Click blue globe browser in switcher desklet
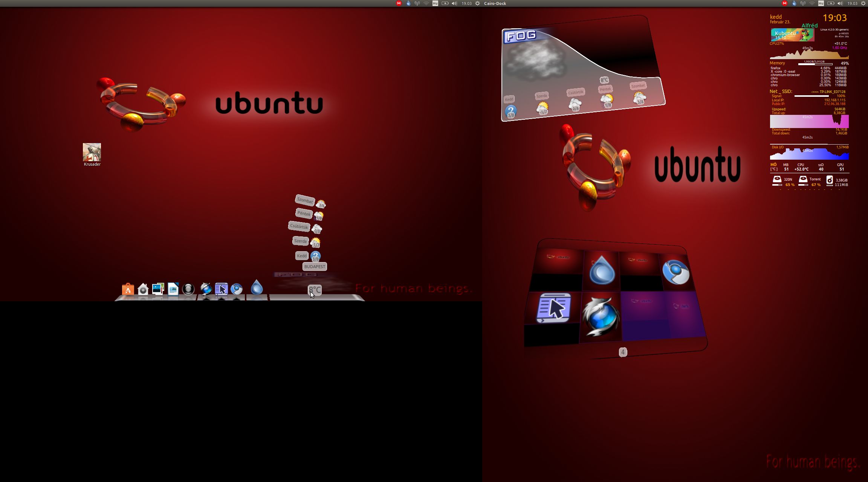 (x=601, y=316)
